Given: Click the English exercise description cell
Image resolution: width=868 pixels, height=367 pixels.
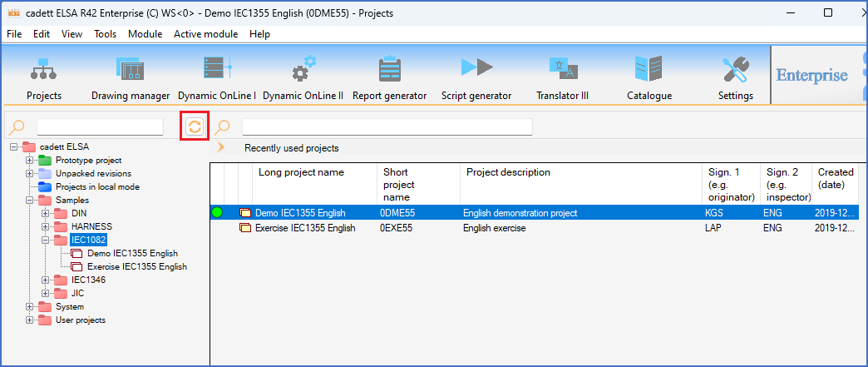Looking at the screenshot, I should coord(495,228).
